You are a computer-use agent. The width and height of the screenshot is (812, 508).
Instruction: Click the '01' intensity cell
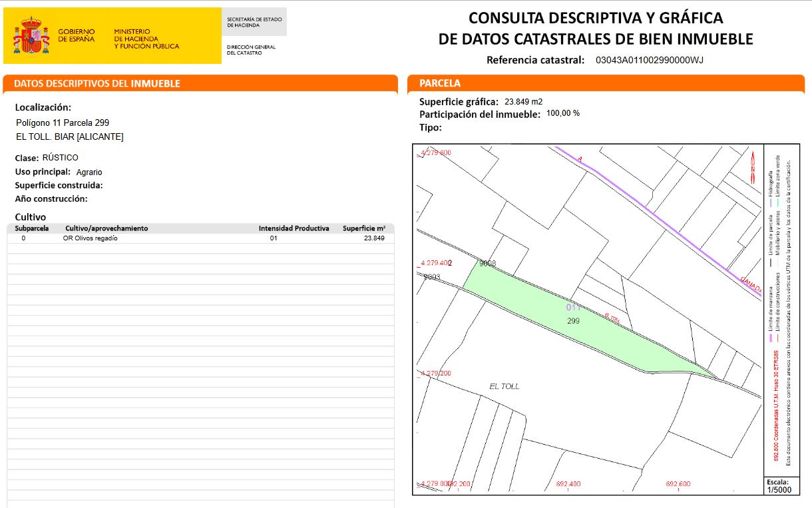tap(274, 238)
